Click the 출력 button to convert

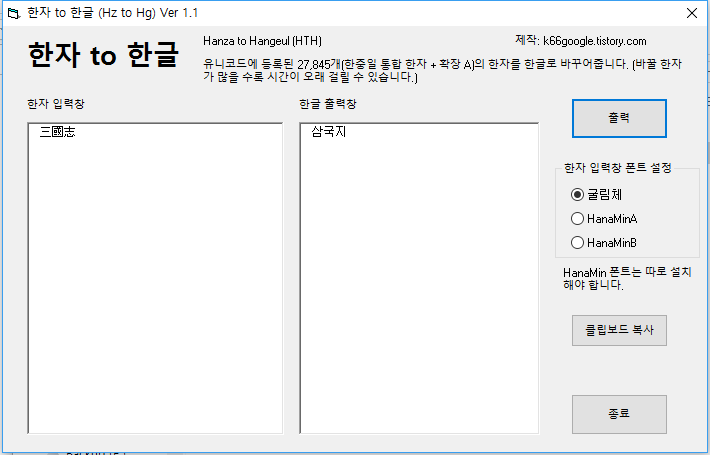point(619,118)
